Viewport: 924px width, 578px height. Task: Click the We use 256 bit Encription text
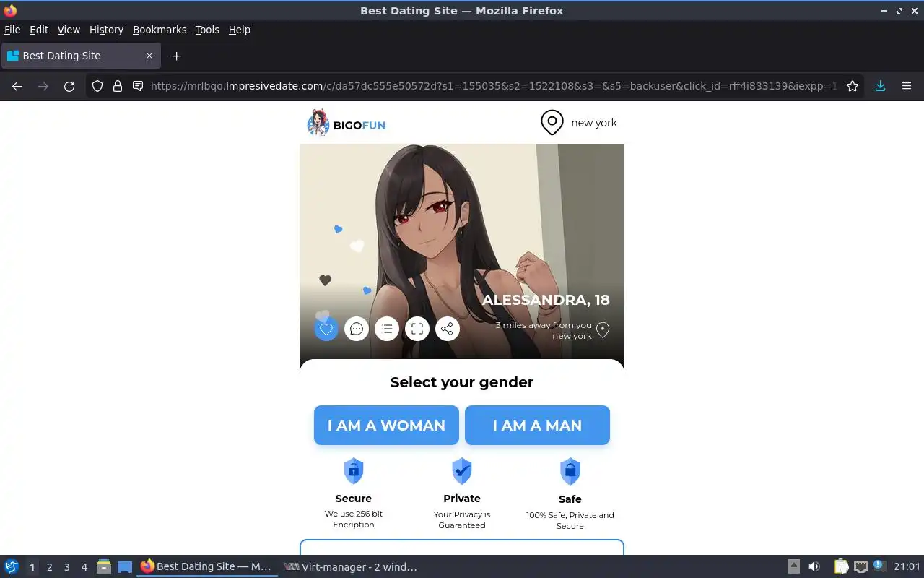[354, 519]
